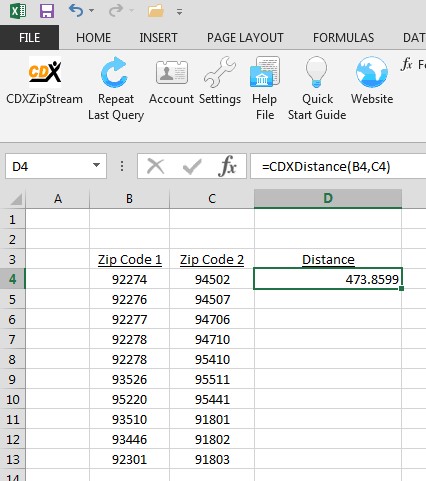The height and width of the screenshot is (481, 426).
Task: Click the Name Box showing D4
Action: pos(56,166)
